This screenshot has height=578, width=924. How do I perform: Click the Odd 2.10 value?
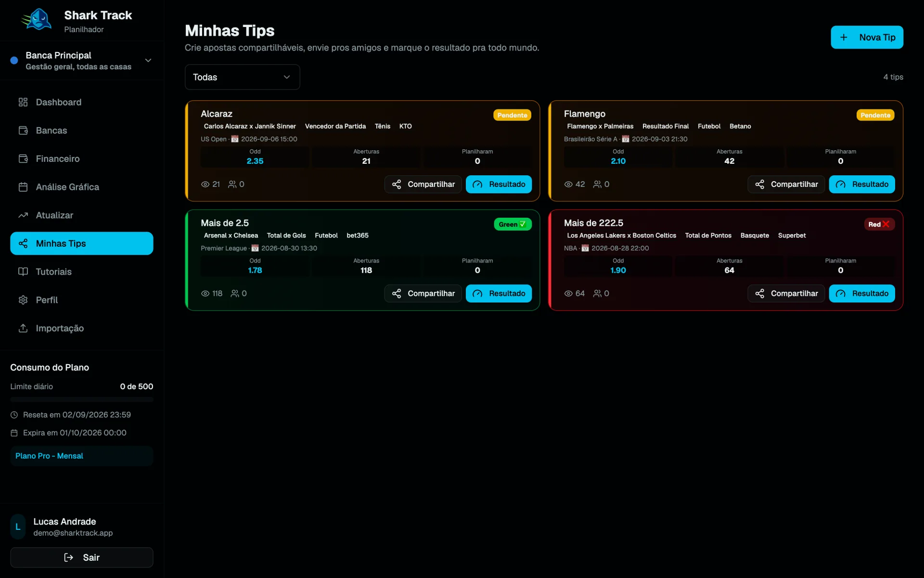pyautogui.click(x=618, y=161)
